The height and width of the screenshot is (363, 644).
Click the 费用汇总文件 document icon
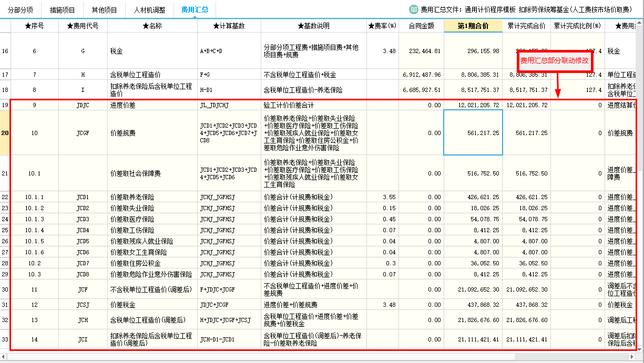414,9
